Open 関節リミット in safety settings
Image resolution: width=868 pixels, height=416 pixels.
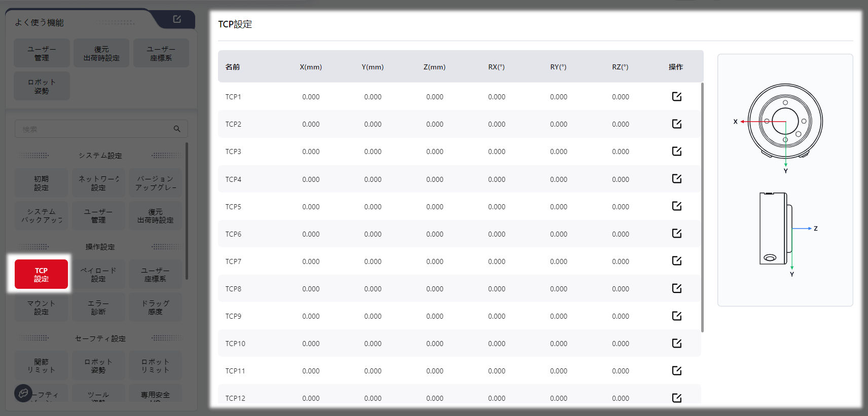pos(41,365)
